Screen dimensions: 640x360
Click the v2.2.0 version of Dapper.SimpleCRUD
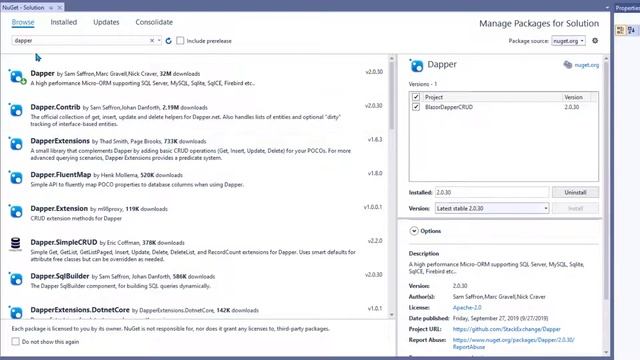(x=375, y=241)
